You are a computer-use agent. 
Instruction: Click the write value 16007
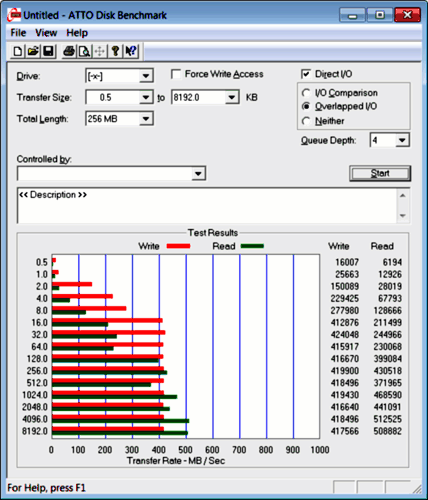347,262
